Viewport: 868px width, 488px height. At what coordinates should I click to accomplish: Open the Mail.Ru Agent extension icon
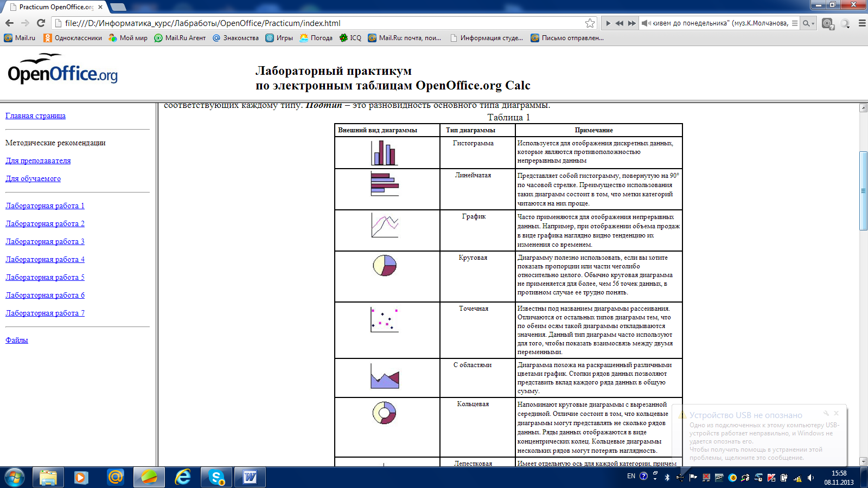pos(828,23)
